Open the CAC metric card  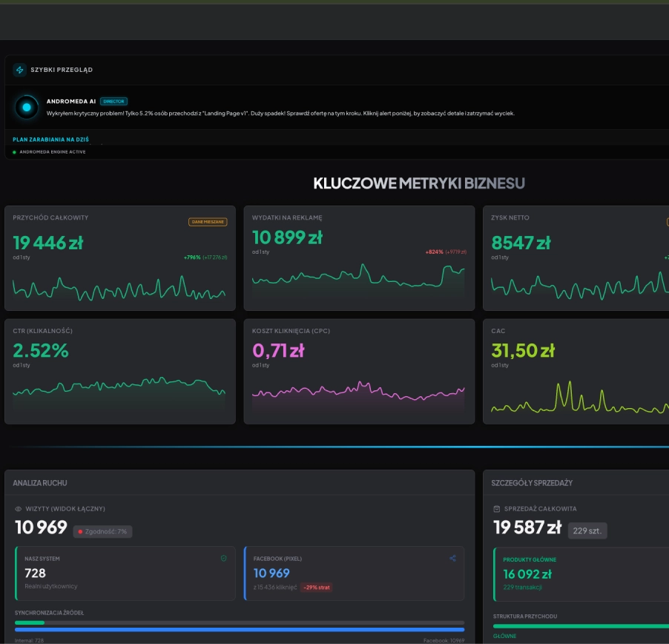(x=576, y=371)
